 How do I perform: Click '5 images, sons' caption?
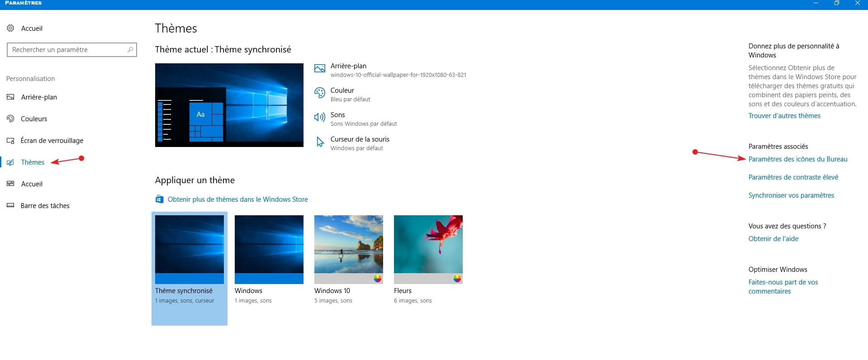point(333,301)
